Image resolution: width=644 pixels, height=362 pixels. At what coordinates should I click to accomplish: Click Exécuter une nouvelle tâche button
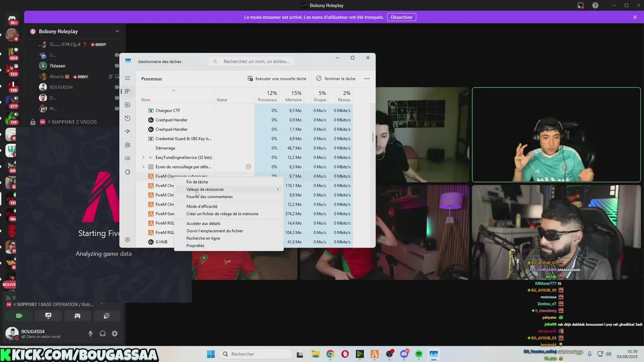coord(277,78)
